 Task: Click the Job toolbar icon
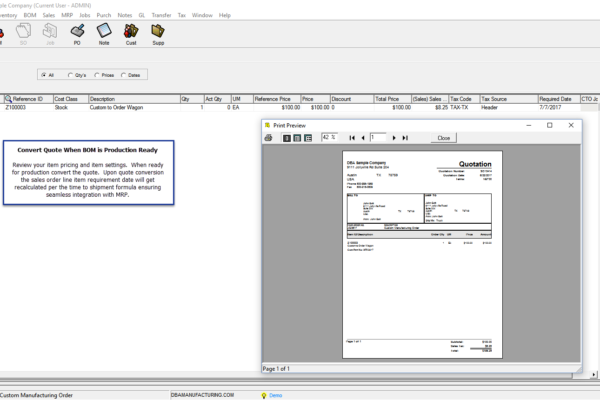(x=50, y=34)
